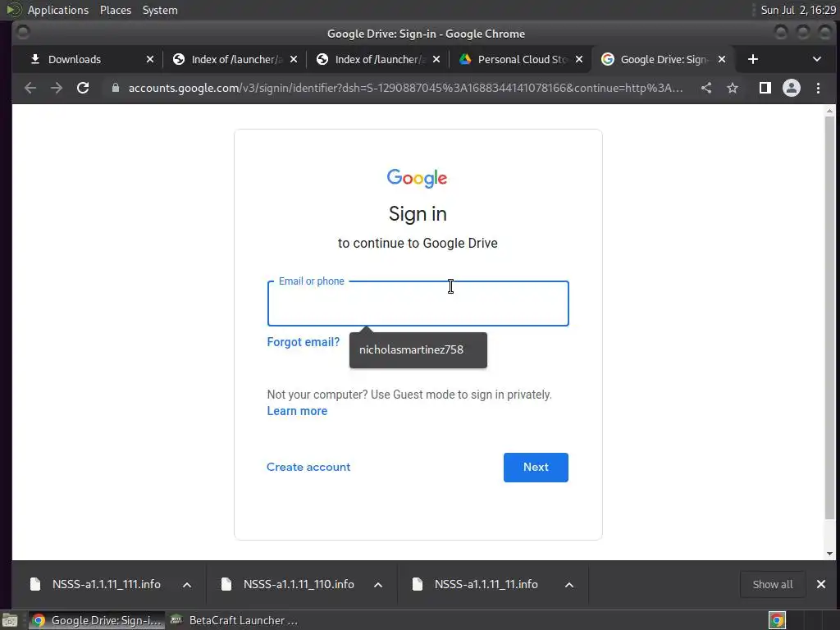The image size is (840, 630).
Task: Open the Applications menu
Action: (x=58, y=10)
